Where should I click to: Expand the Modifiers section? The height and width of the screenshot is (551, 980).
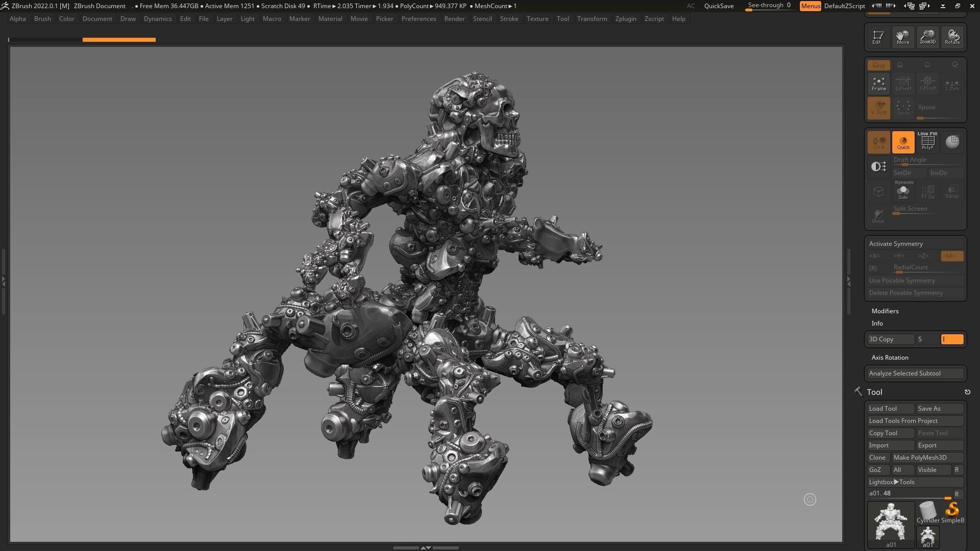(885, 311)
